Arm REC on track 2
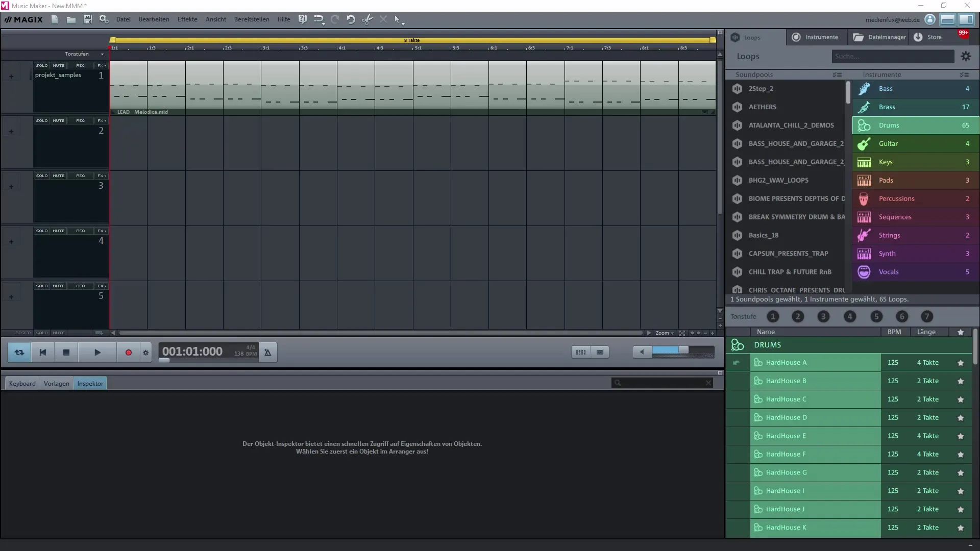The image size is (980, 551). [81, 121]
